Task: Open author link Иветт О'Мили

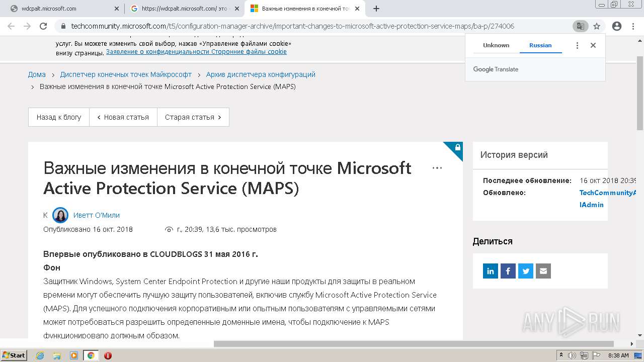Action: [x=97, y=215]
